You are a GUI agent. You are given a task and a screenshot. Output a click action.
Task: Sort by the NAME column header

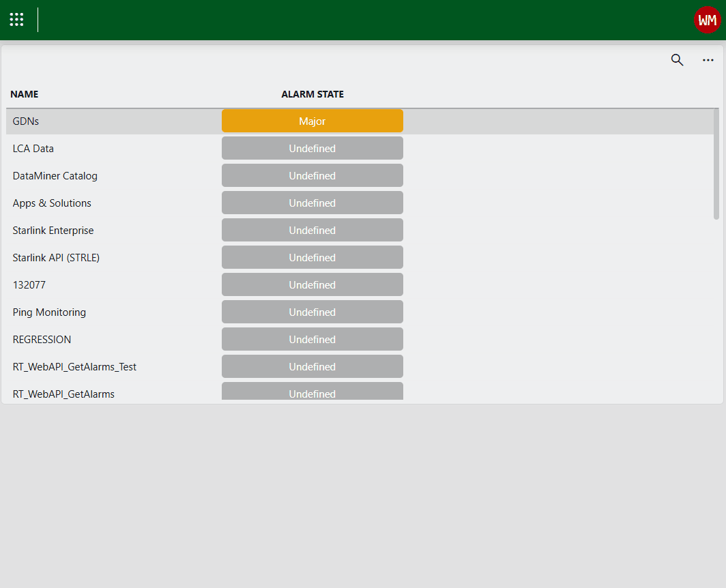pos(25,94)
